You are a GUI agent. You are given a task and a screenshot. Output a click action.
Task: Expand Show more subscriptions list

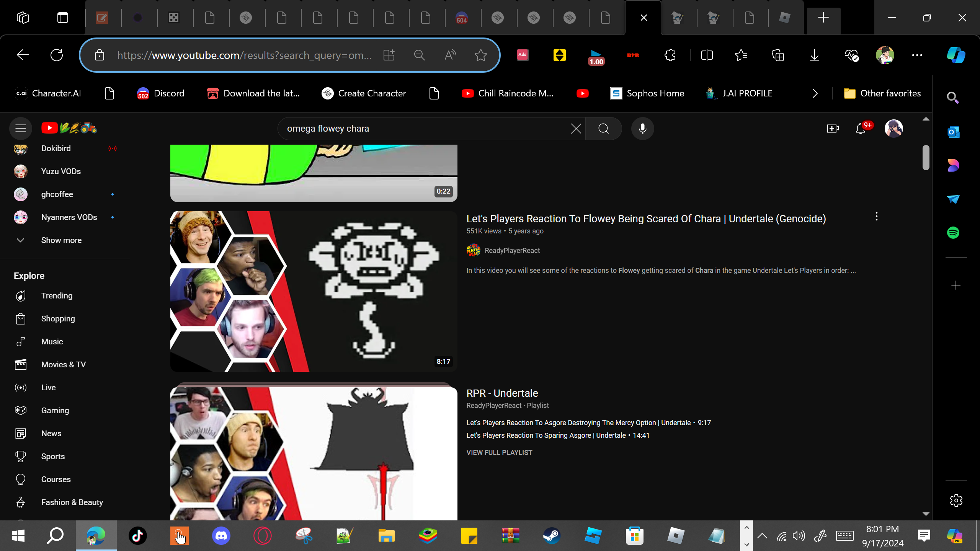61,240
